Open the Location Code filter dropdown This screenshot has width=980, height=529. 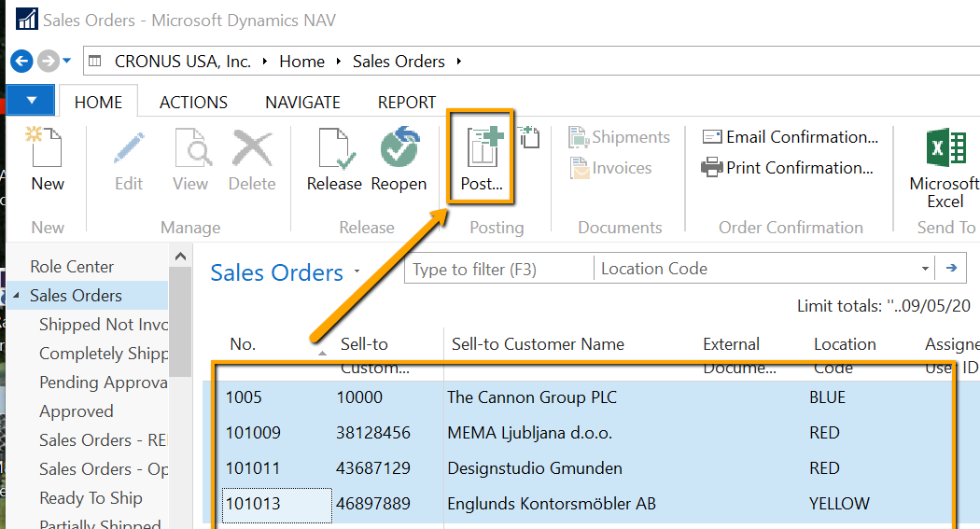(925, 269)
